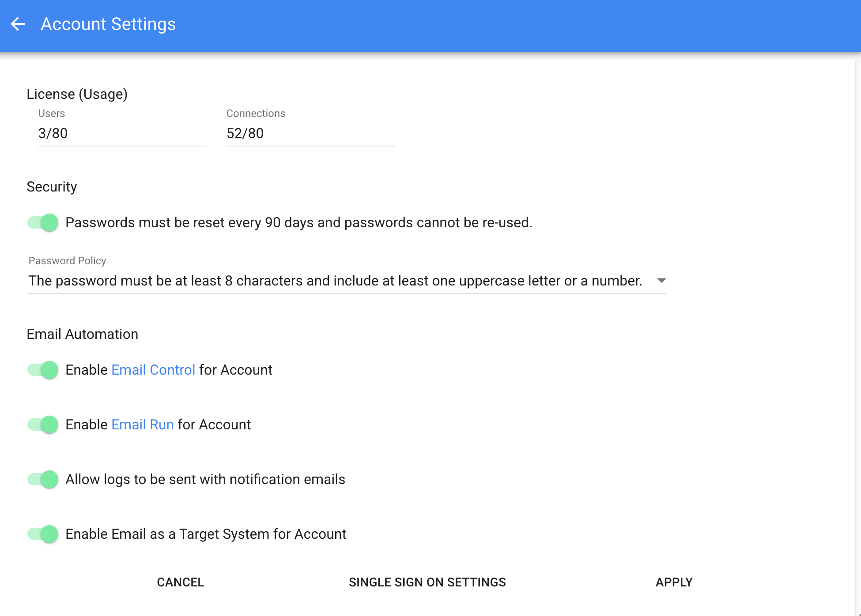Open the password policy selection text field
Image resolution: width=861 pixels, height=616 pixels.
coord(347,281)
